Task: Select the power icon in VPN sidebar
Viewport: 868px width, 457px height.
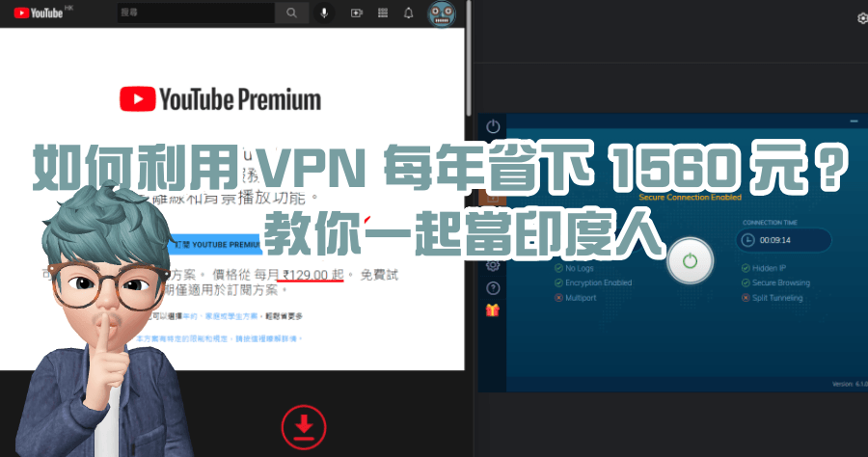Action: (493, 126)
